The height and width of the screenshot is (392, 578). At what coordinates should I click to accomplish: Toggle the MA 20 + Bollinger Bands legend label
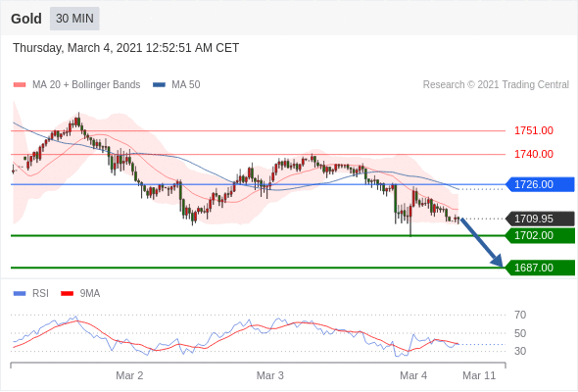pos(86,85)
